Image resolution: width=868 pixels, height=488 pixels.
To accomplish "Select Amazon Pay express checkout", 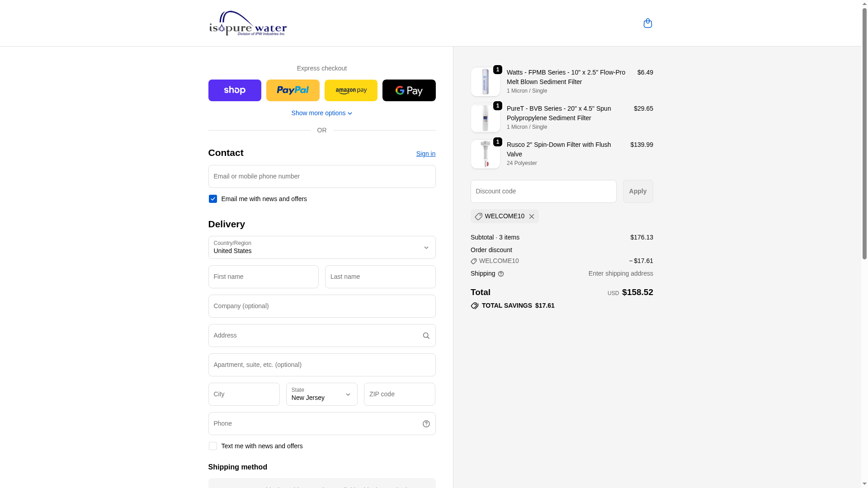I will click(x=351, y=90).
